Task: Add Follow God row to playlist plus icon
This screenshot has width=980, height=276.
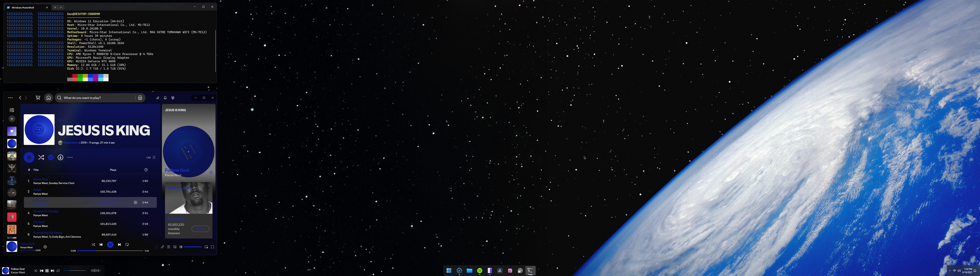Action: pyautogui.click(x=136, y=202)
